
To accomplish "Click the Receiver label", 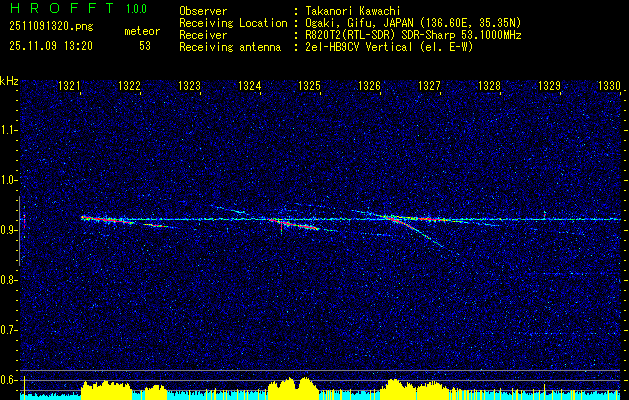I will [x=203, y=35].
